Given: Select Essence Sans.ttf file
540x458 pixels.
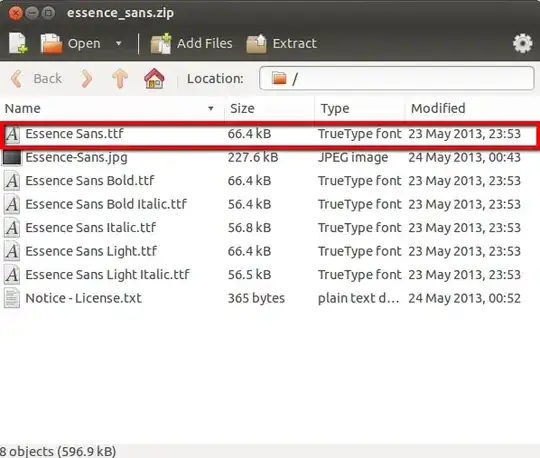Looking at the screenshot, I should (x=270, y=134).
